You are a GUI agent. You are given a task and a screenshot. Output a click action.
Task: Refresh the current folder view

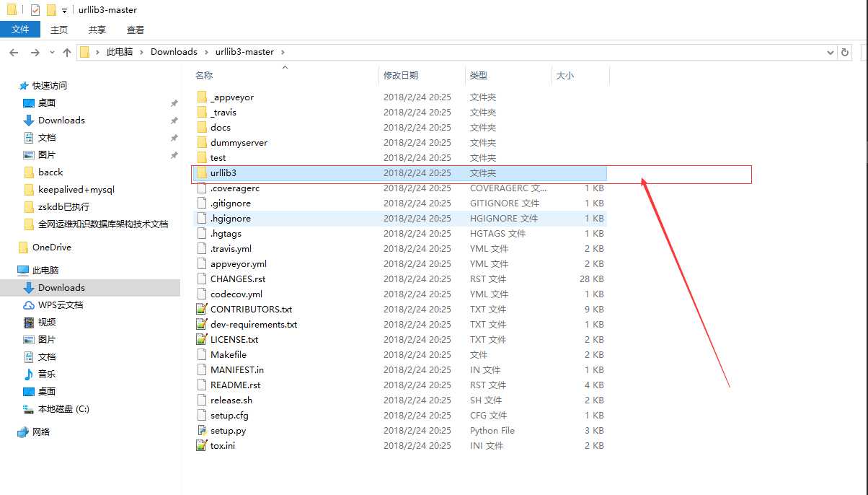tap(845, 52)
